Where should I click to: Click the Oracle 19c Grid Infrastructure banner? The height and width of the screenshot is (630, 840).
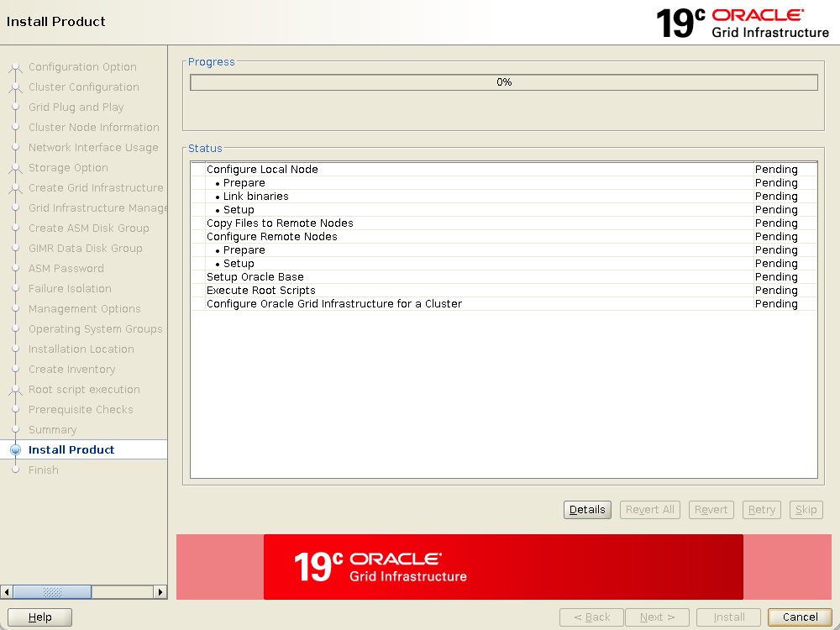502,567
